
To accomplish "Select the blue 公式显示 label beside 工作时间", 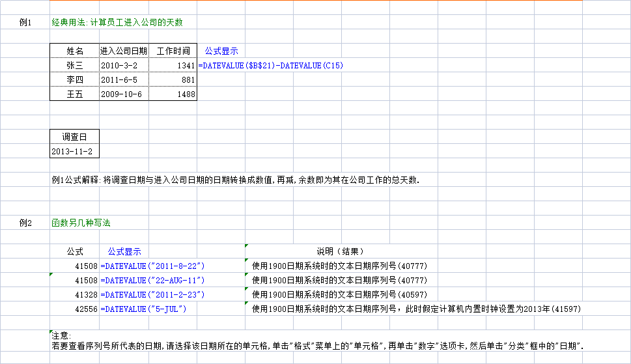I will [x=221, y=51].
